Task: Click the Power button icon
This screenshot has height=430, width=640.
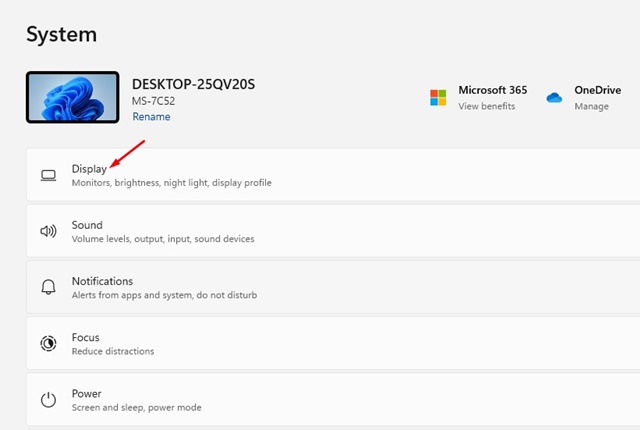Action: [x=48, y=399]
